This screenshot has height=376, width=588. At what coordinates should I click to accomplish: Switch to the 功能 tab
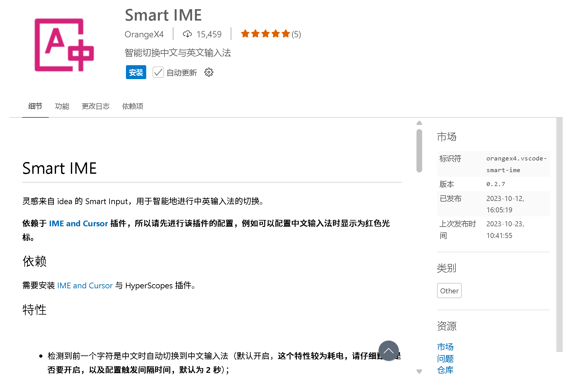[62, 106]
